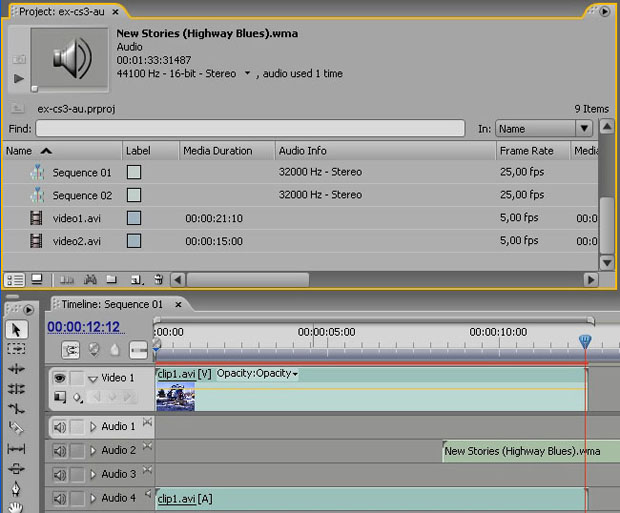
Task: Select the Pen tool
Action: click(16, 489)
